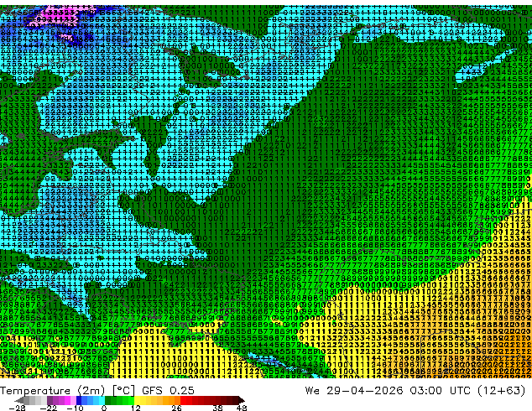
Task: Click the "We" weekday label
Action: click(312, 391)
